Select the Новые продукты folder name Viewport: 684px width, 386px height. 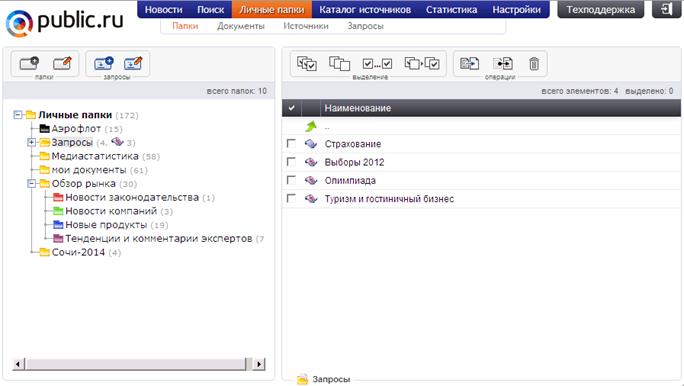point(106,225)
